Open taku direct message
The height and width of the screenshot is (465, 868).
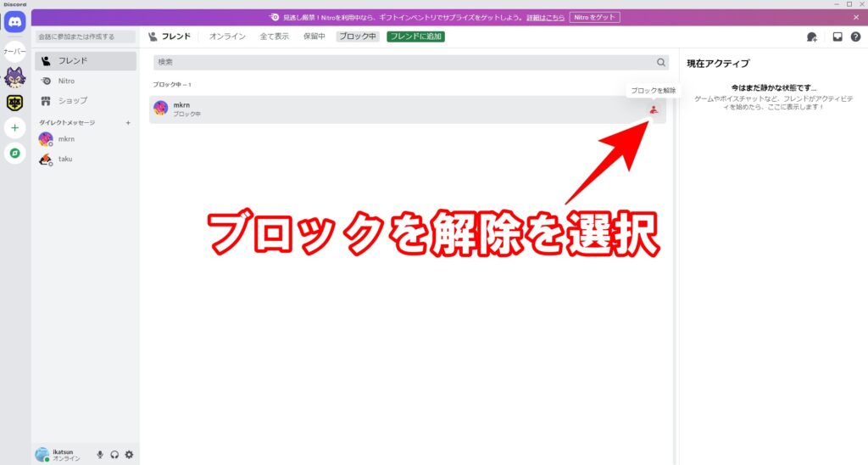(86, 159)
